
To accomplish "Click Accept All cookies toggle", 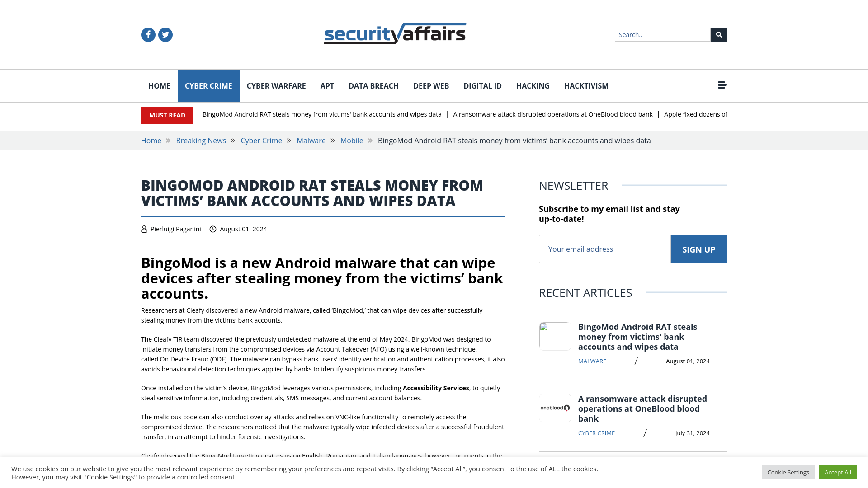I will pyautogui.click(x=838, y=472).
